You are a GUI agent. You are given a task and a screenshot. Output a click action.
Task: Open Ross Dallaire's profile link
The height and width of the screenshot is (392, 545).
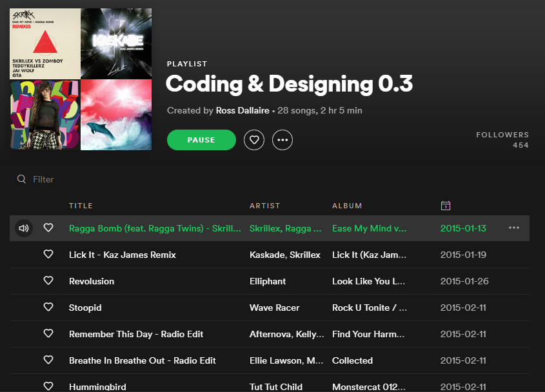(243, 110)
